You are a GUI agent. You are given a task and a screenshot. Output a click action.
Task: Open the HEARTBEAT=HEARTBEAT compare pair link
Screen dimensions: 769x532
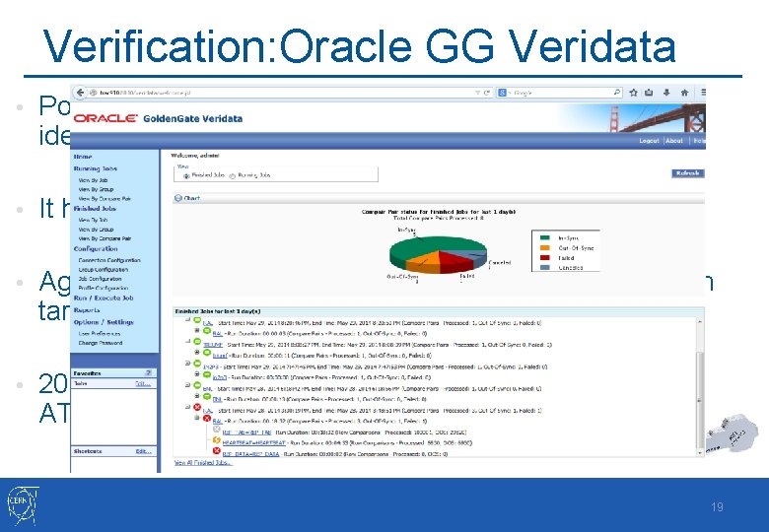point(253,443)
